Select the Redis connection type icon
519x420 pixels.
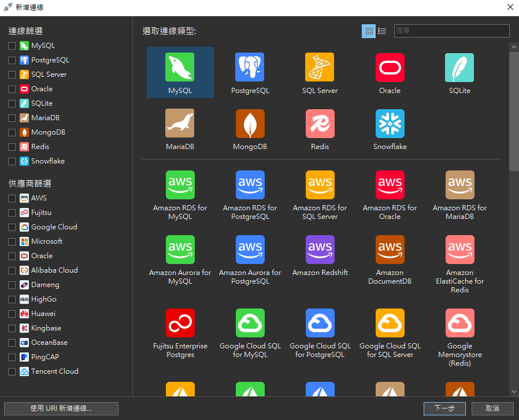[320, 124]
